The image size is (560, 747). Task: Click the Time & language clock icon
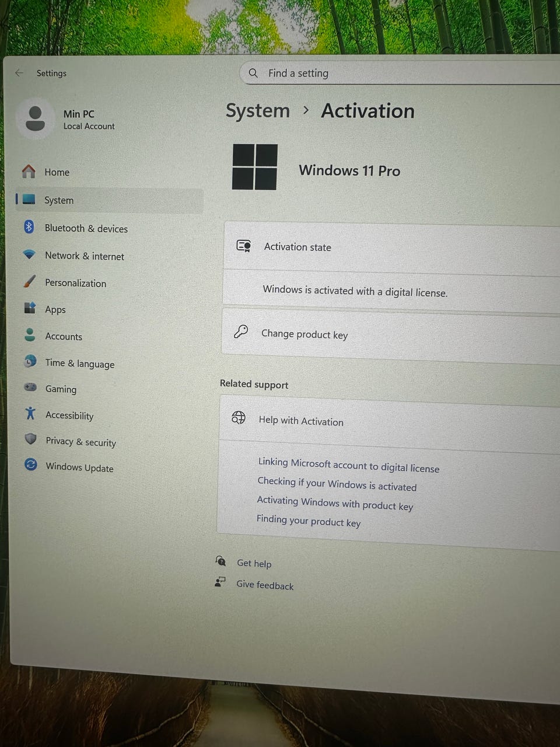[x=30, y=361]
